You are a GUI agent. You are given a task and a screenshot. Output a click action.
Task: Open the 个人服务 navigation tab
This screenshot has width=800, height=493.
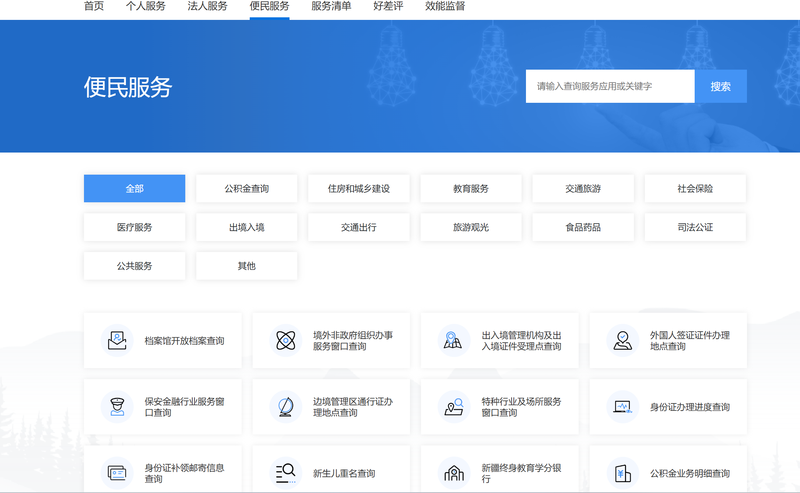click(146, 6)
